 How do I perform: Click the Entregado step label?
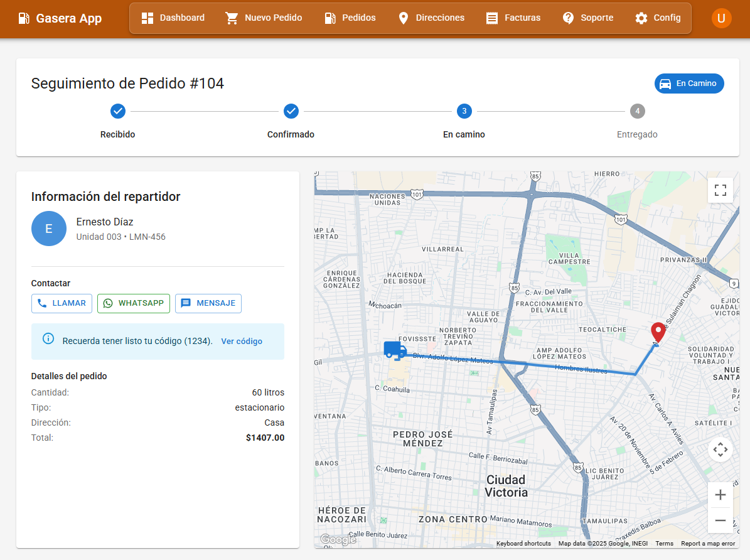(637, 134)
